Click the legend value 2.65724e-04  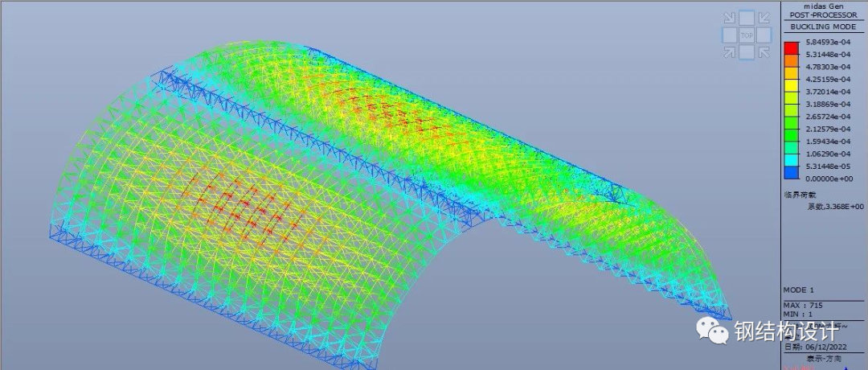pyautogui.click(x=829, y=117)
